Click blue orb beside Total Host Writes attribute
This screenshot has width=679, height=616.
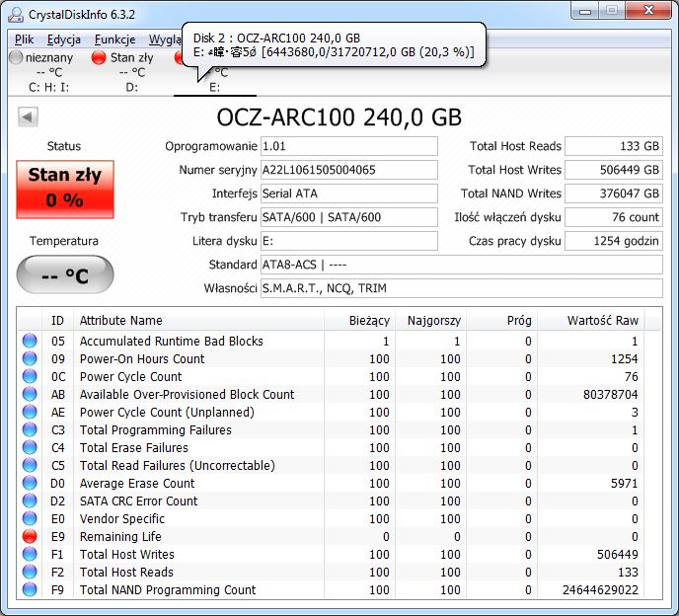tap(30, 554)
